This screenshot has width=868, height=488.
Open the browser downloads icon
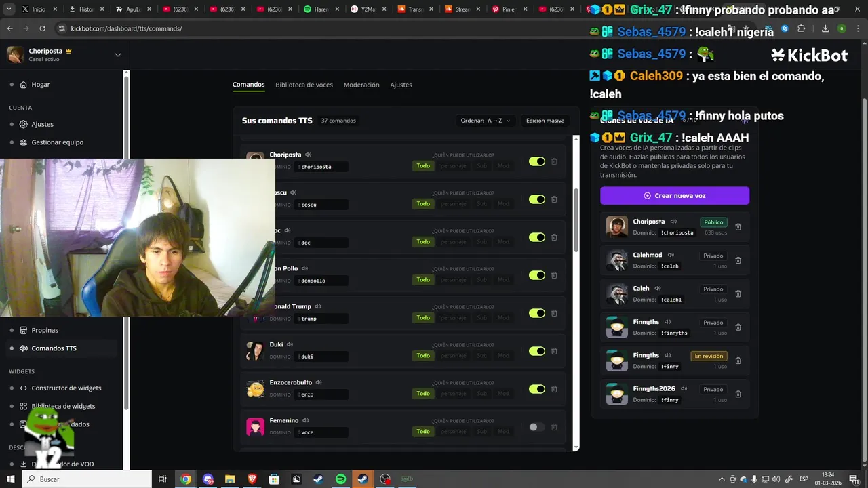[x=825, y=28]
